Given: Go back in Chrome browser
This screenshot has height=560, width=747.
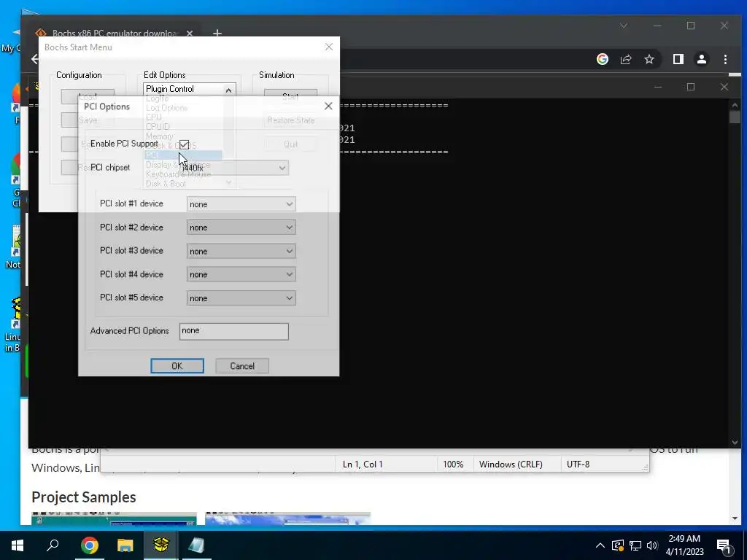Looking at the screenshot, I should [34, 59].
